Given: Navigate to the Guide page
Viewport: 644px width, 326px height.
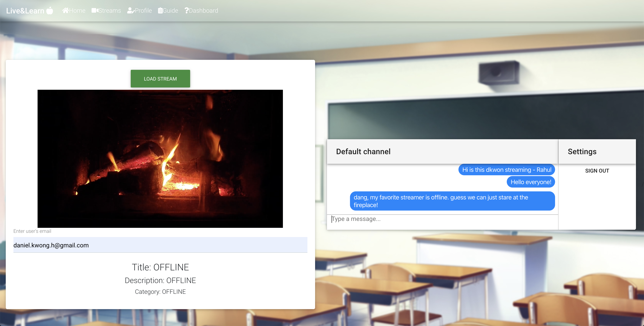Looking at the screenshot, I should (170, 11).
